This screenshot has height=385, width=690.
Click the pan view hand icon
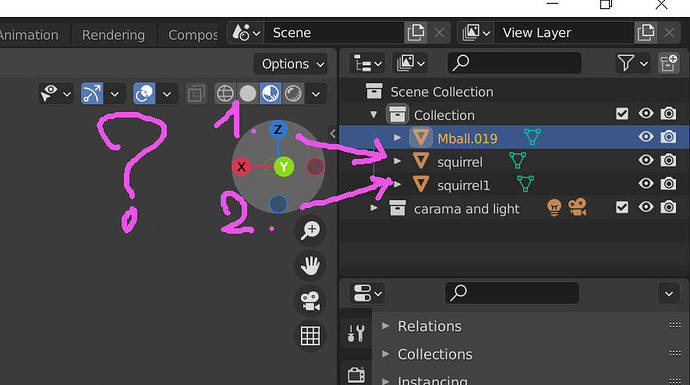(x=310, y=265)
